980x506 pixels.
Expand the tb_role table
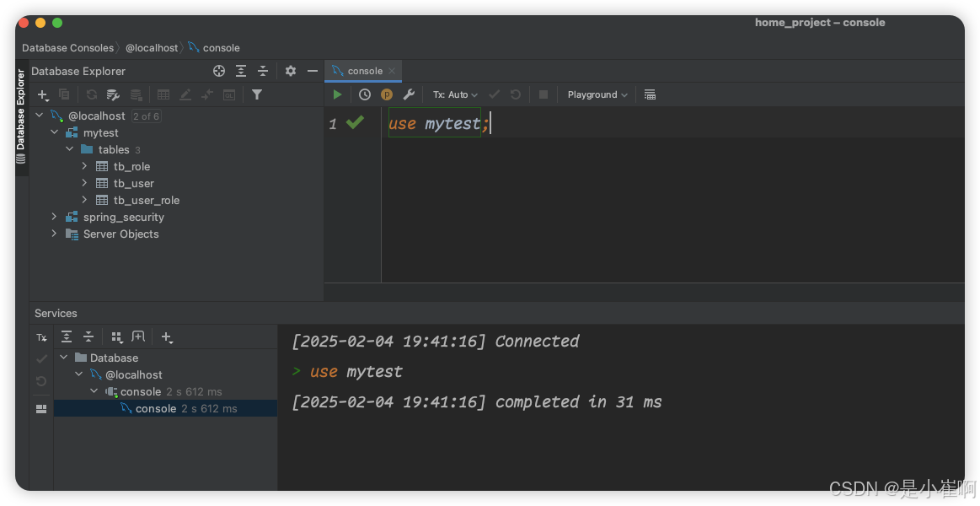(84, 166)
